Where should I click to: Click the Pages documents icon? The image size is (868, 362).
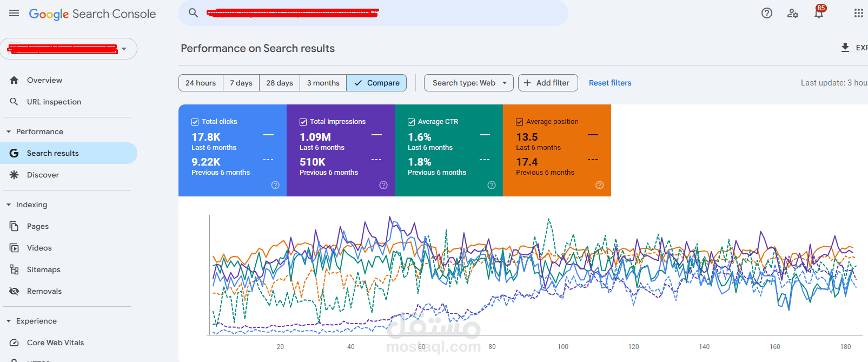click(14, 226)
